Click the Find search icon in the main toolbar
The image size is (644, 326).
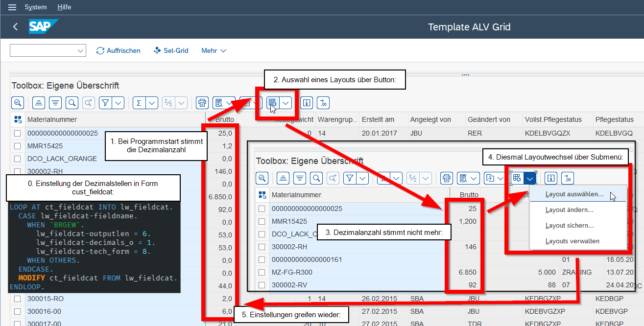point(72,103)
